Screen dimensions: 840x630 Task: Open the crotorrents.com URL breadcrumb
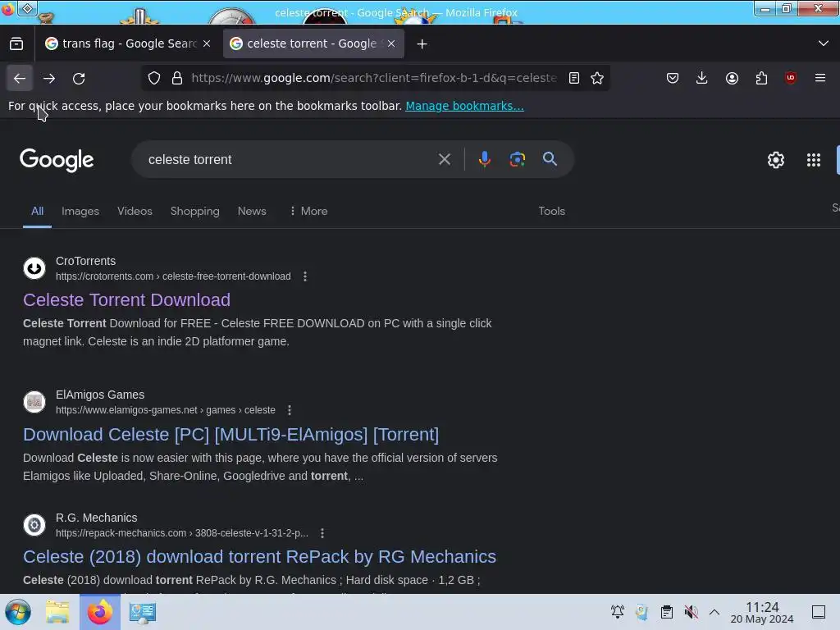tap(173, 276)
